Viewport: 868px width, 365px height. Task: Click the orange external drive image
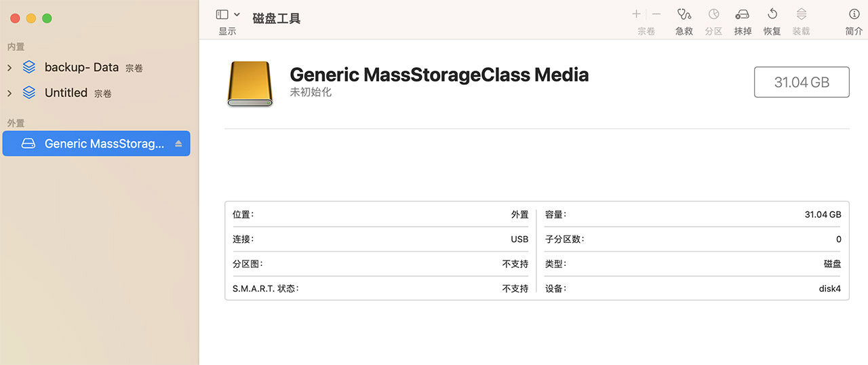click(x=250, y=84)
